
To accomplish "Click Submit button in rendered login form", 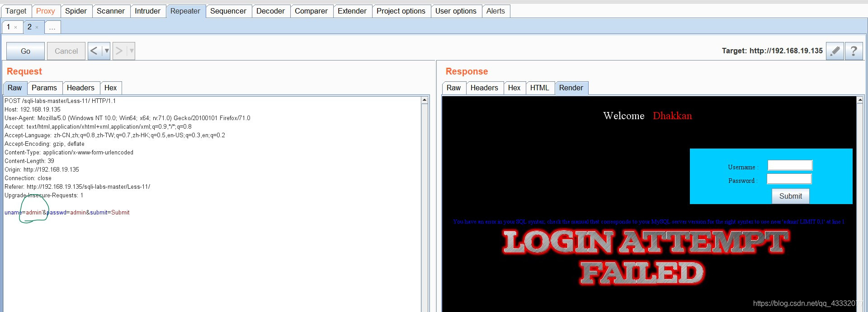I will point(791,196).
